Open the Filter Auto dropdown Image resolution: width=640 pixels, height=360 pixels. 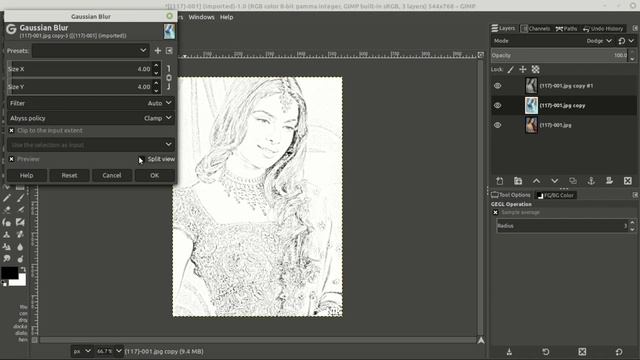(x=90, y=103)
